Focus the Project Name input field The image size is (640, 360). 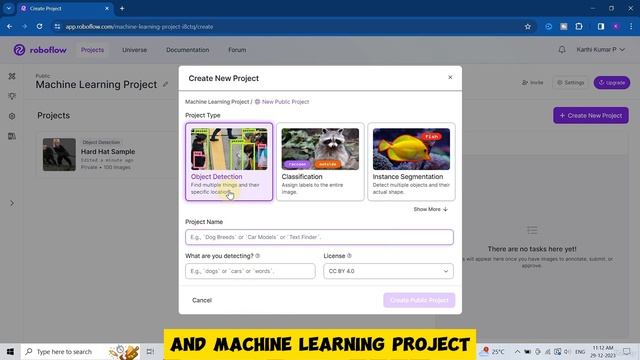[319, 237]
